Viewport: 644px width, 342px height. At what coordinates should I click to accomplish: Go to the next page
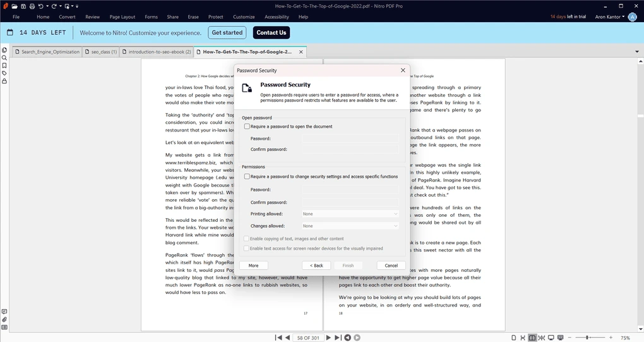[x=328, y=338]
